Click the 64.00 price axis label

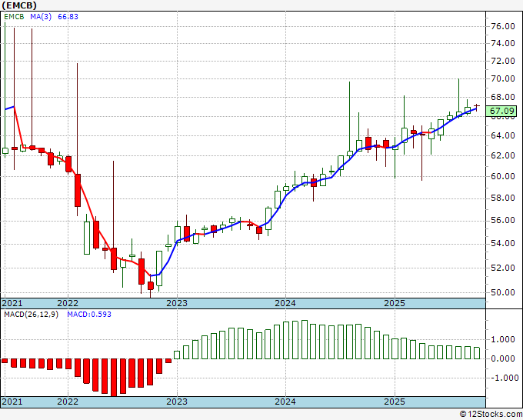[503, 135]
